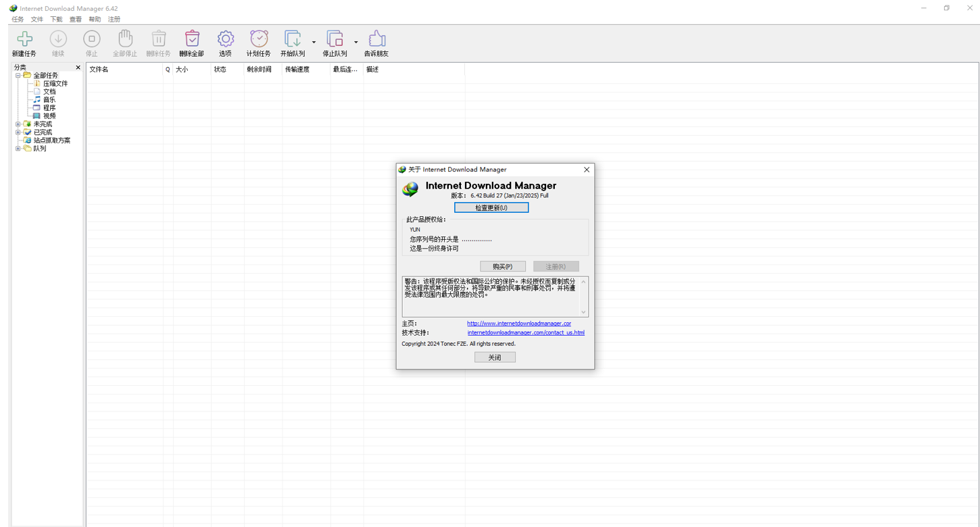980x527 pixels.
Task: Click the 删除任务 trash can icon
Action: pyautogui.click(x=158, y=39)
